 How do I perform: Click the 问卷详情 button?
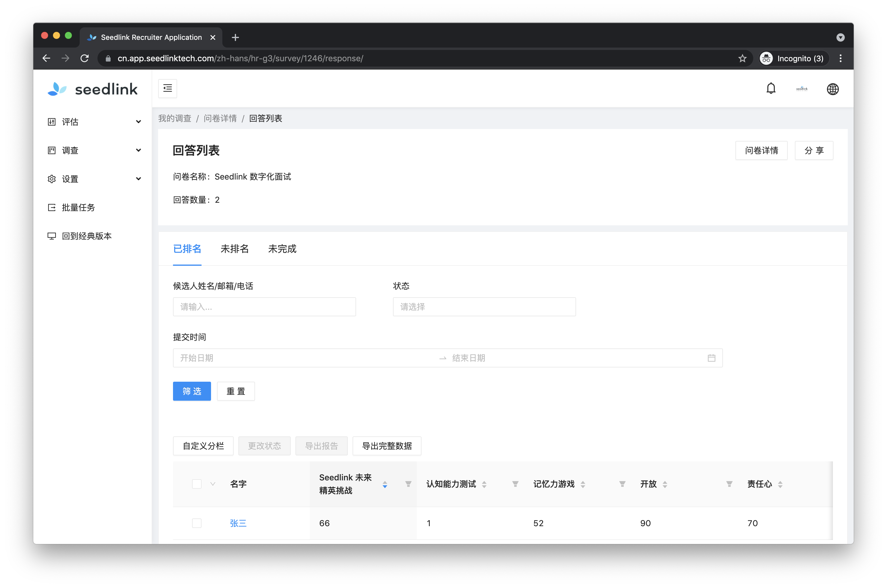[x=761, y=150]
